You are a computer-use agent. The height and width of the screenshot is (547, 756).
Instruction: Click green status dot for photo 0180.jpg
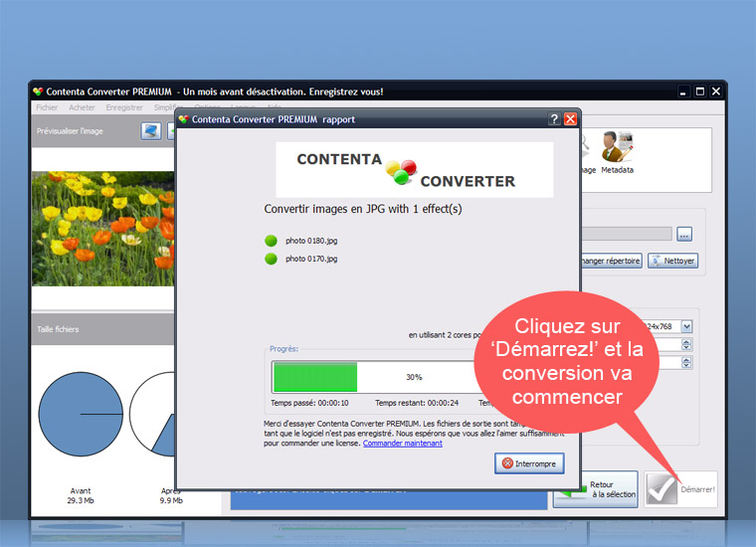pyautogui.click(x=271, y=241)
